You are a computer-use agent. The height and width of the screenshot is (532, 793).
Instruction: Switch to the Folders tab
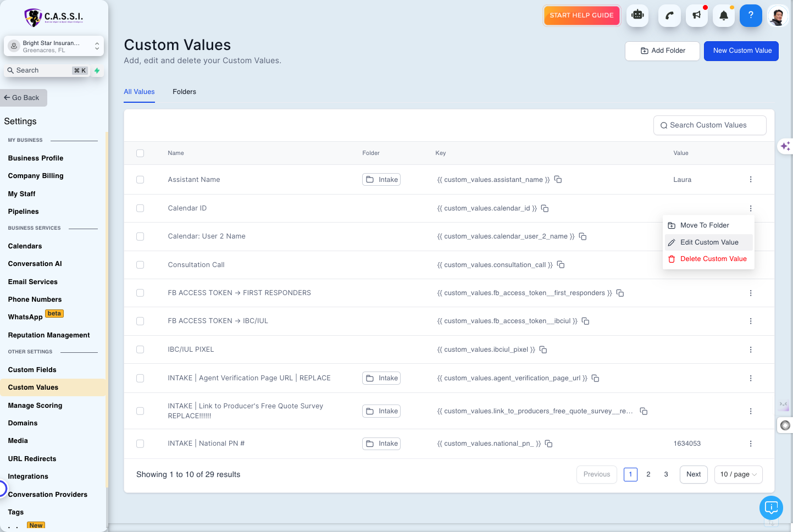point(184,92)
